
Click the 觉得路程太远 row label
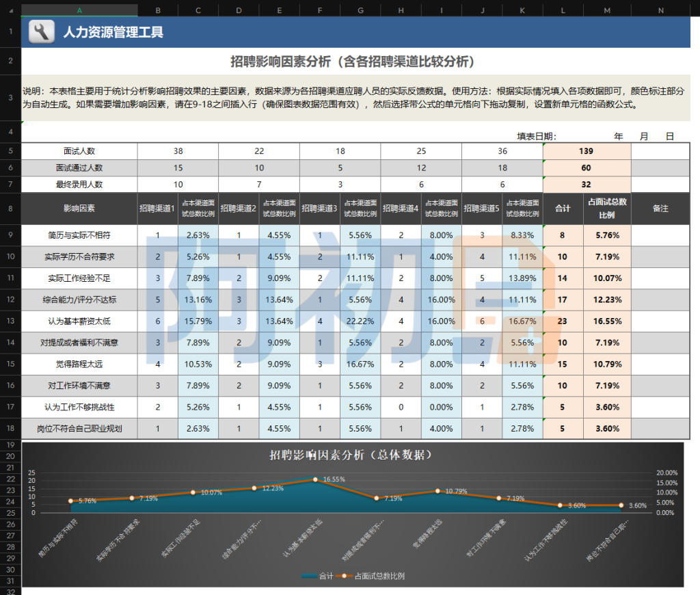(79, 364)
